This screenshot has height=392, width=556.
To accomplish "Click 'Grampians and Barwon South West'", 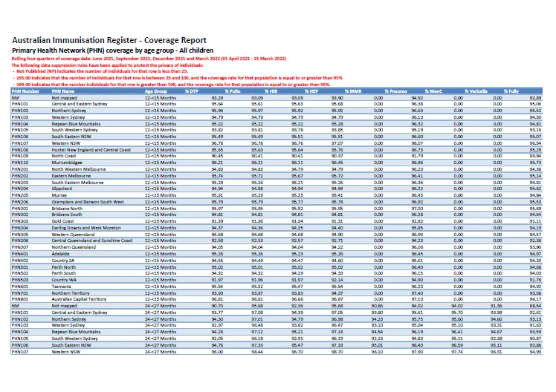I will 88,202.
